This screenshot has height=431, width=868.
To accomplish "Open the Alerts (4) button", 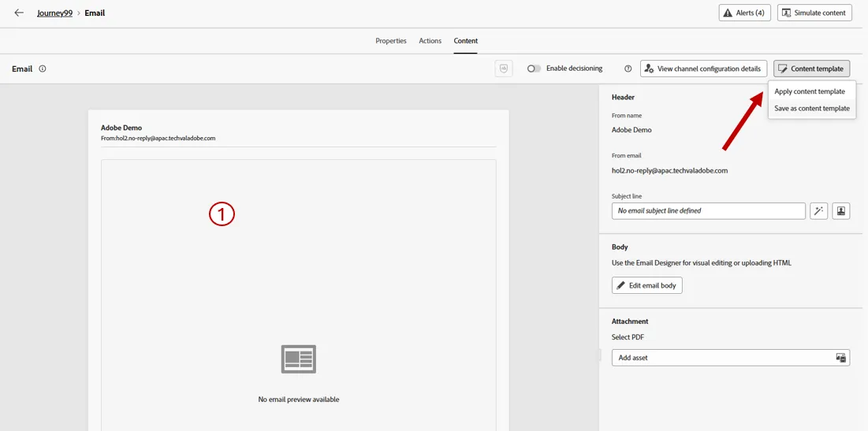I will coord(744,13).
